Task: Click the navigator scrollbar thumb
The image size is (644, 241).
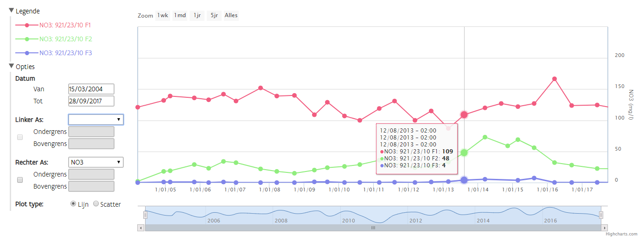Action: (373, 228)
